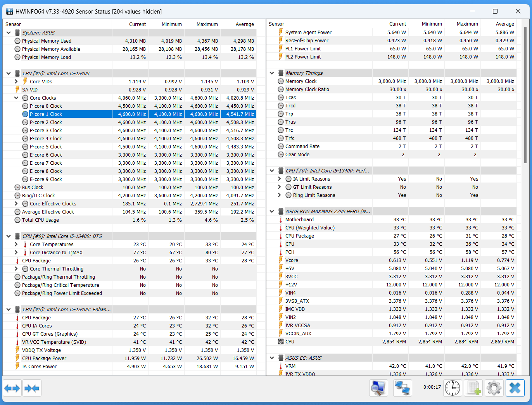
Task: Collapse the Core Clocks node
Action: [16, 98]
